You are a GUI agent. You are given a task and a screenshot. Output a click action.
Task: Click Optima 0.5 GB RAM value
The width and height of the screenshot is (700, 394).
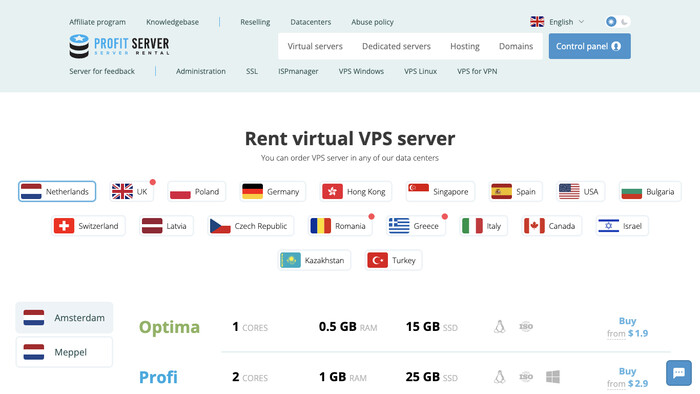point(348,327)
